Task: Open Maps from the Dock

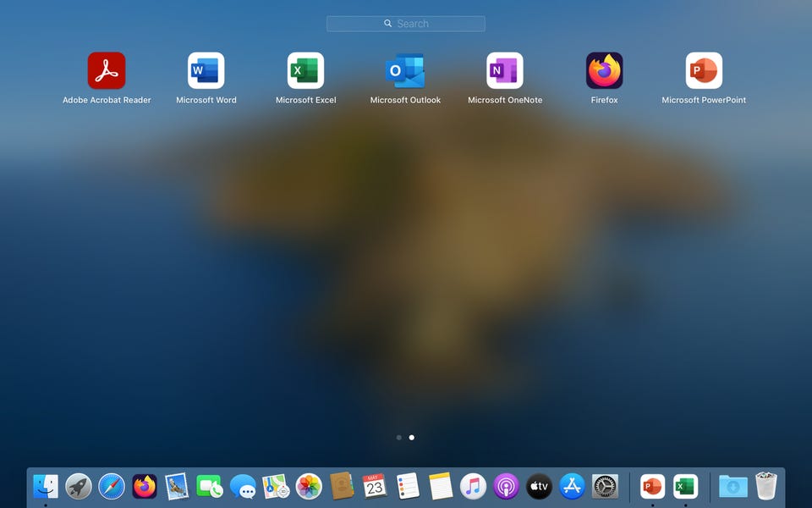Action: pos(276,487)
